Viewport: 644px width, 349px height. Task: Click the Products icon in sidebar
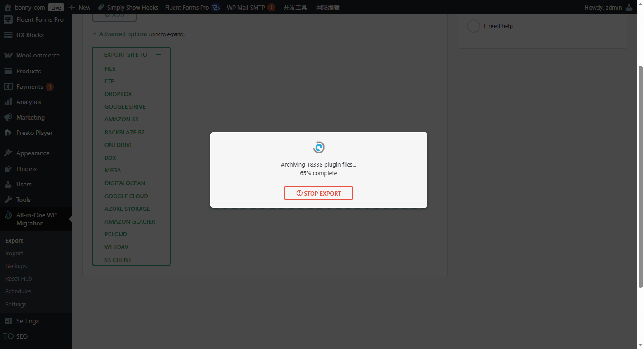(8, 71)
